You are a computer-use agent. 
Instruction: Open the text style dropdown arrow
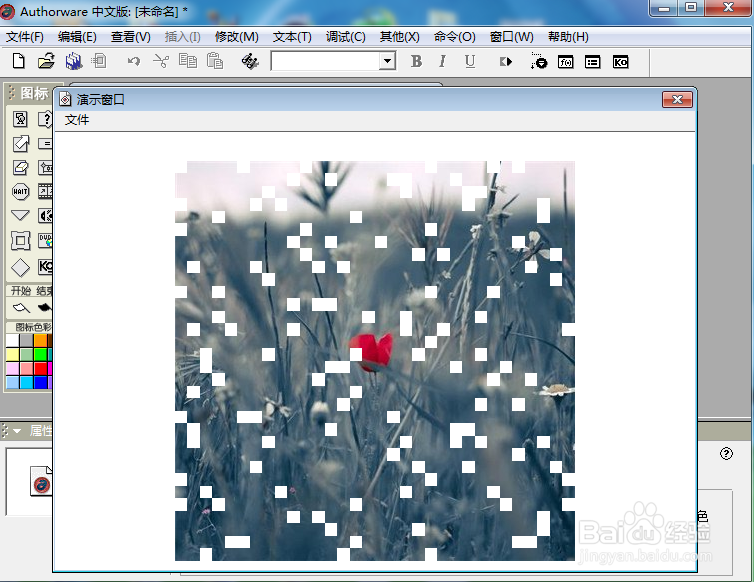coord(387,62)
